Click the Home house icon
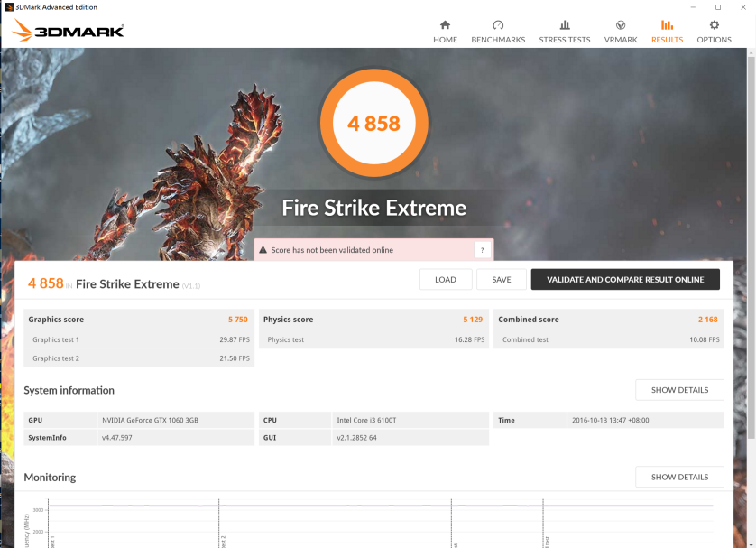This screenshot has height=548, width=756. [445, 25]
